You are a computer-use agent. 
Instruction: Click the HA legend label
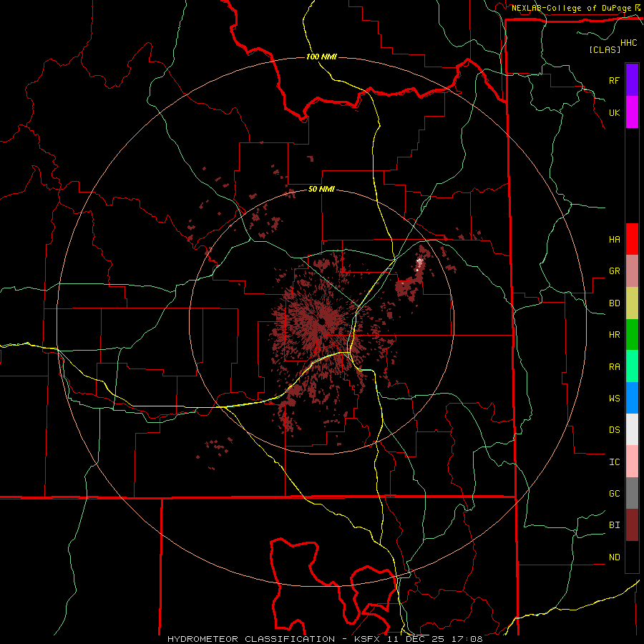614,239
